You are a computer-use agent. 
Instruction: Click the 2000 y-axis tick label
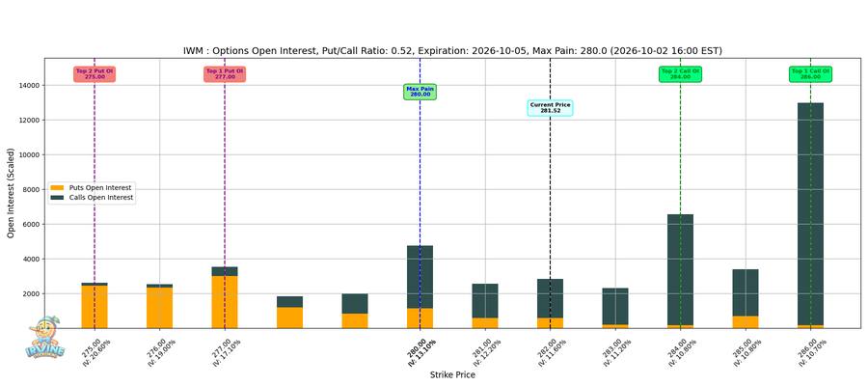31,294
